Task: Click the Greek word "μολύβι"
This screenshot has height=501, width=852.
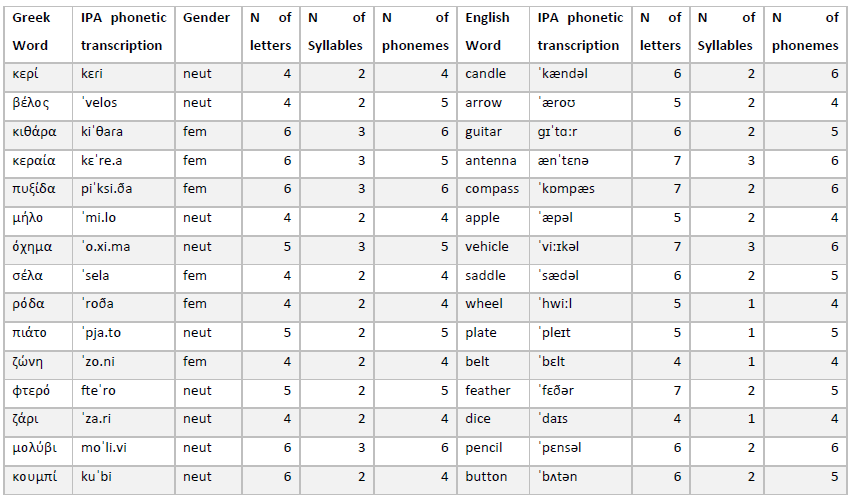Action: point(34,448)
